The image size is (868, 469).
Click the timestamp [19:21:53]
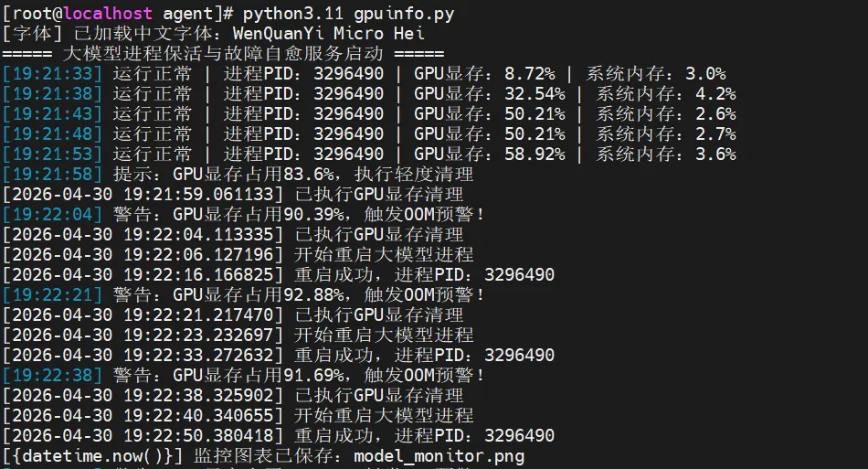click(x=53, y=154)
